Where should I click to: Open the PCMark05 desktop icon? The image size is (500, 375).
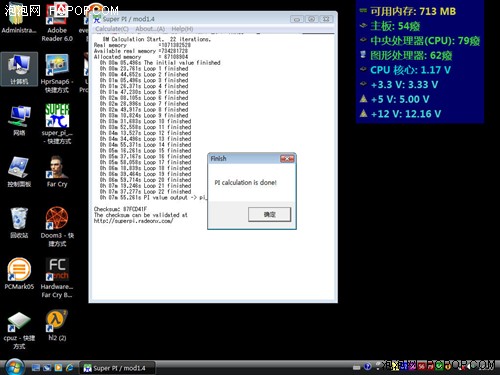click(19, 273)
